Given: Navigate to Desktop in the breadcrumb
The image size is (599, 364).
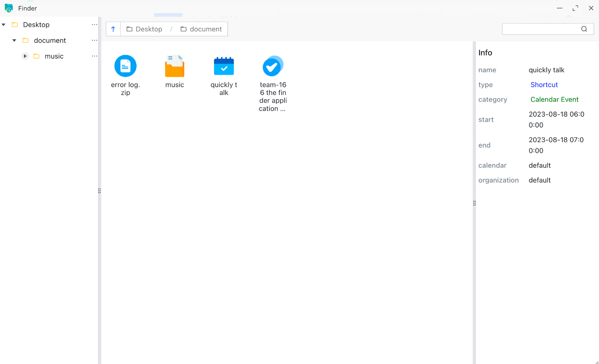Looking at the screenshot, I should click(145, 29).
